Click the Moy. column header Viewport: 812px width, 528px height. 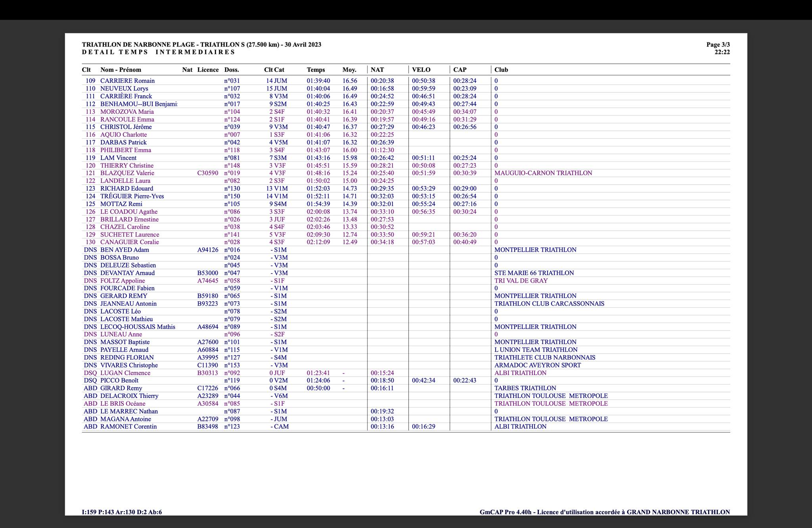349,70
